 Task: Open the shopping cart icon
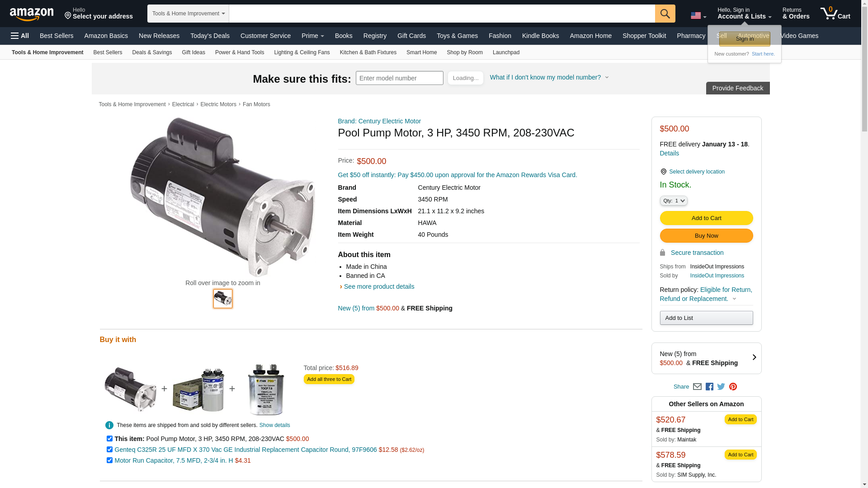[835, 13]
